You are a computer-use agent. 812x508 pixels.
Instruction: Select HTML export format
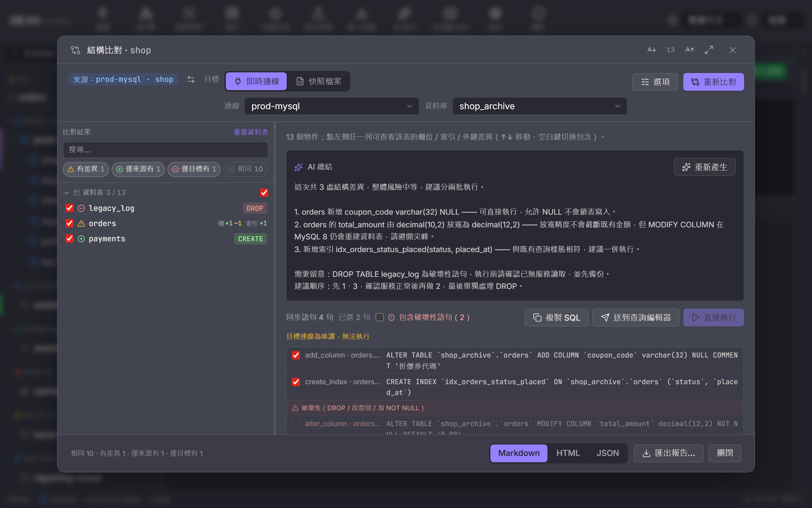[568, 453]
